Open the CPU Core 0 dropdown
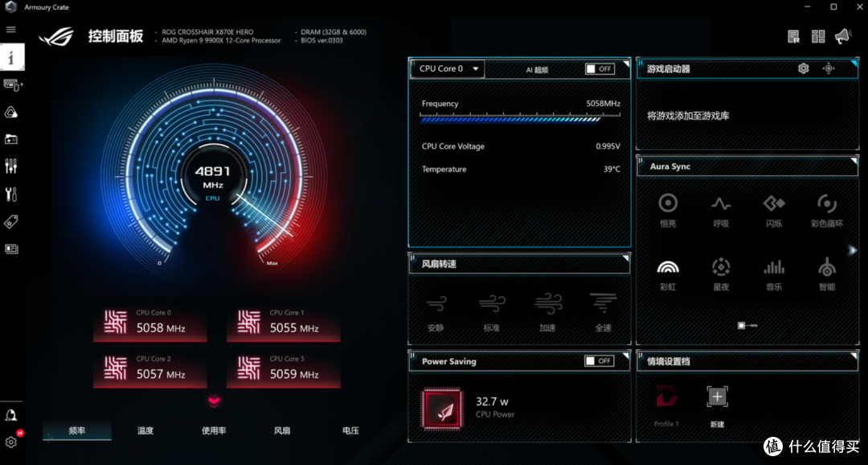Viewport: 868px width, 465px height. pyautogui.click(x=448, y=68)
